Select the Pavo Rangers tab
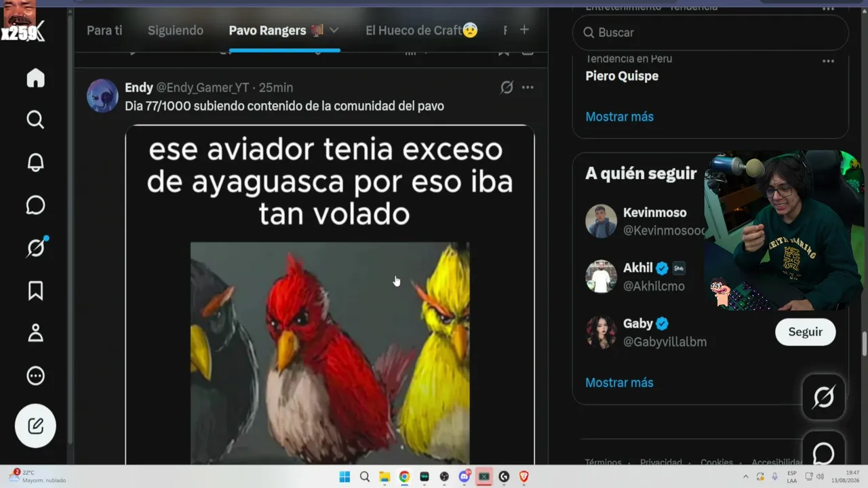The width and height of the screenshot is (868, 488). click(276, 30)
